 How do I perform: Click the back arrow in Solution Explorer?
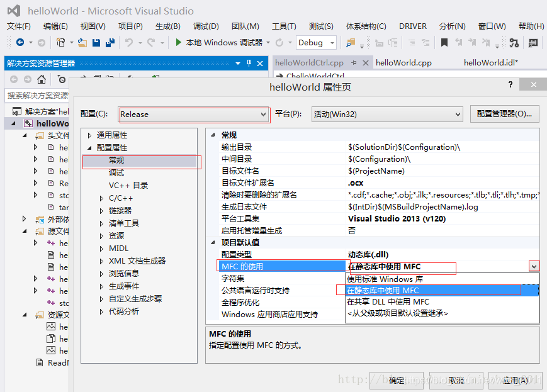14,79
